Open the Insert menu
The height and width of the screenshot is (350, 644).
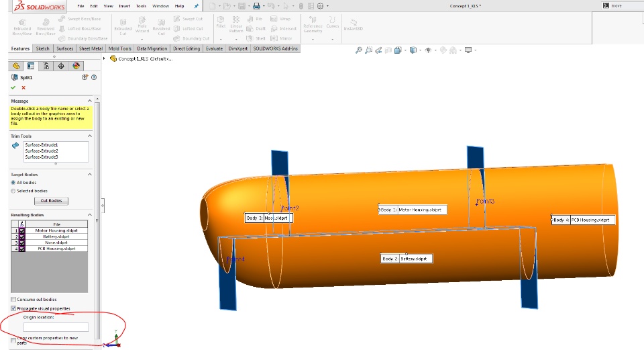click(x=124, y=5)
